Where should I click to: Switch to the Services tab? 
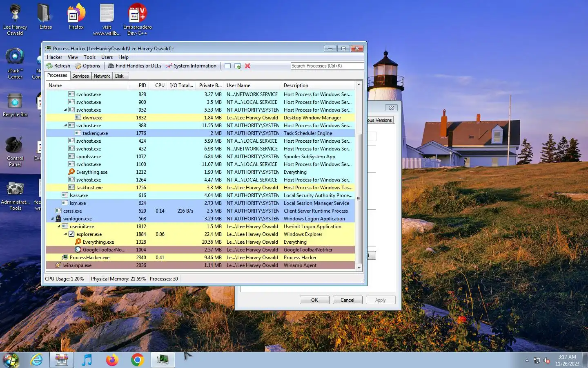(x=80, y=76)
